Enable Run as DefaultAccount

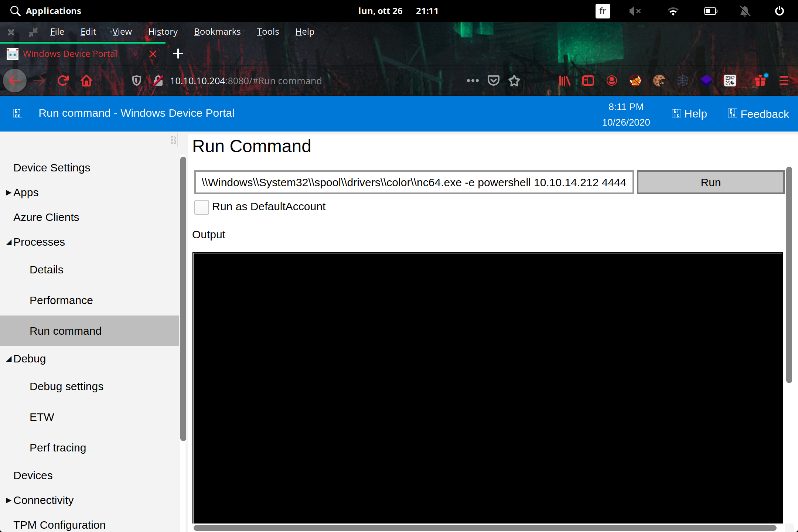click(202, 207)
